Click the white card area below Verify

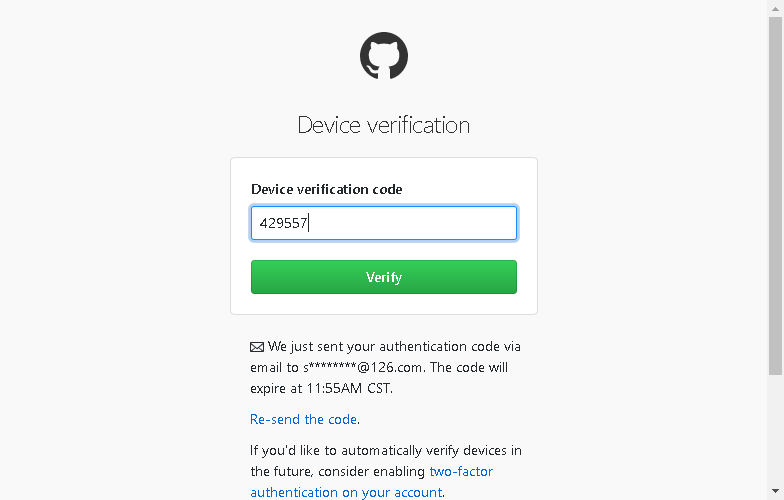(384, 304)
